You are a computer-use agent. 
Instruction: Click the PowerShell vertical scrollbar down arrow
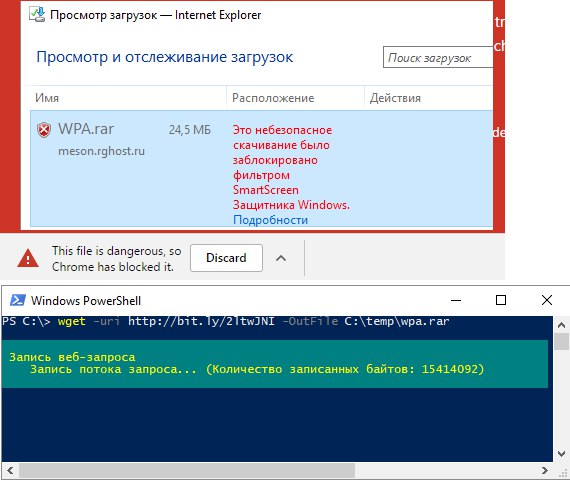coord(561,453)
